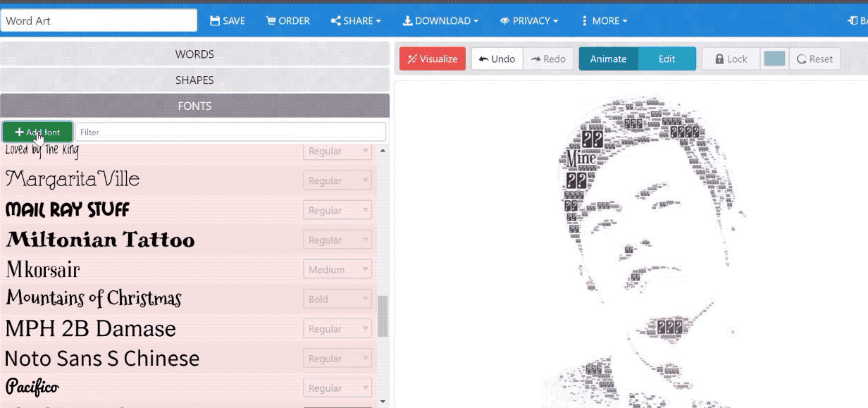Viewport: 868px width, 408px height.
Task: Open style dropdown for Mail Ray Stuff
Action: coord(337,210)
